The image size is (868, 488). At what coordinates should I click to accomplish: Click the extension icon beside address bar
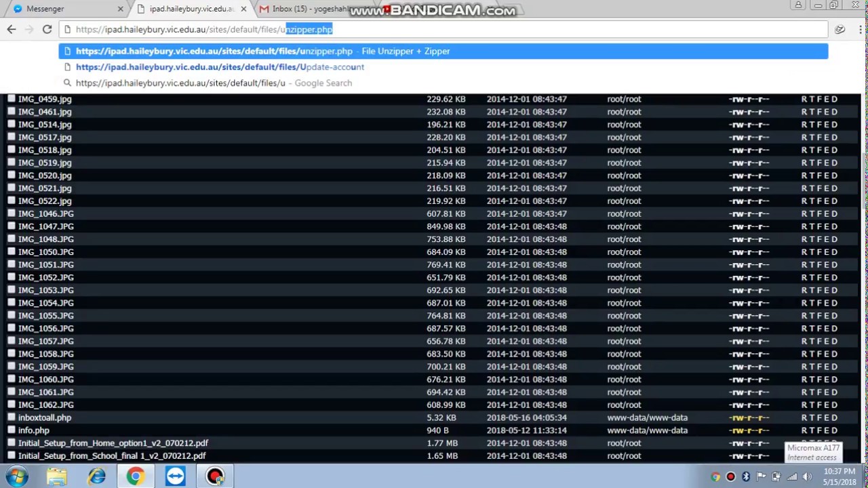click(840, 29)
